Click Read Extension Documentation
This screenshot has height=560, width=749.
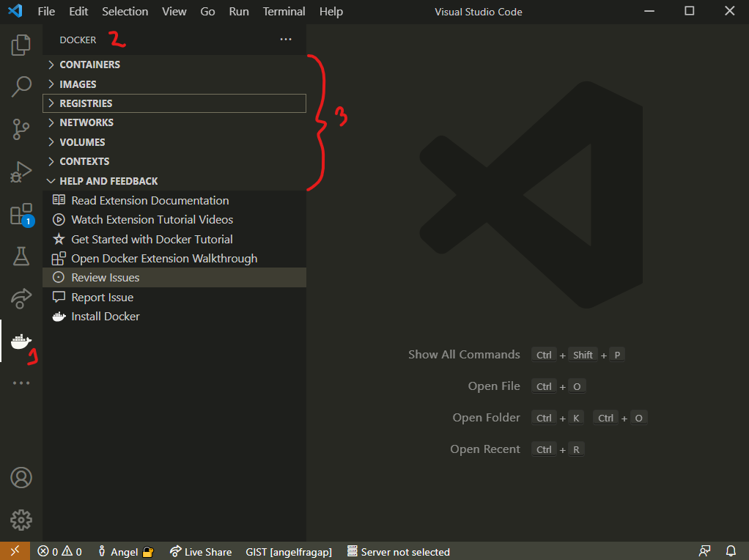click(x=174, y=201)
